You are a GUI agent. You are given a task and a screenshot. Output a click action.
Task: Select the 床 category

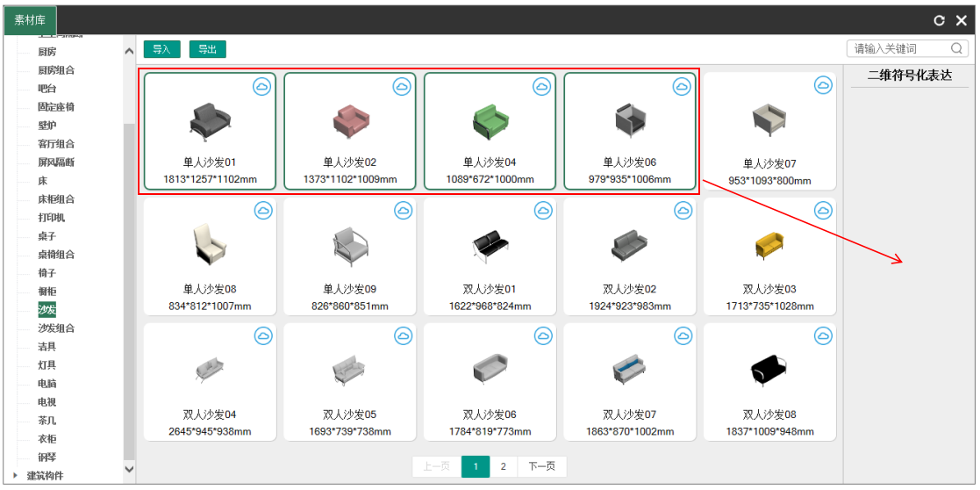(42, 181)
